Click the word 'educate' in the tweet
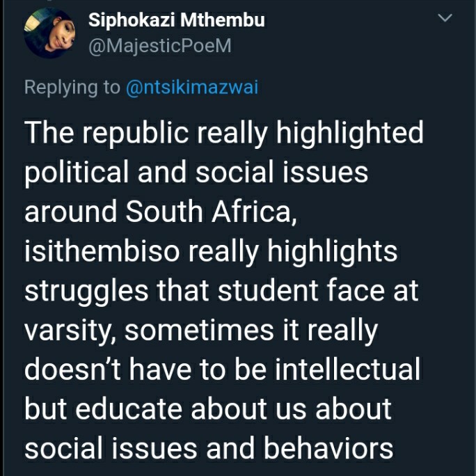476x476 pixels. pos(129,408)
